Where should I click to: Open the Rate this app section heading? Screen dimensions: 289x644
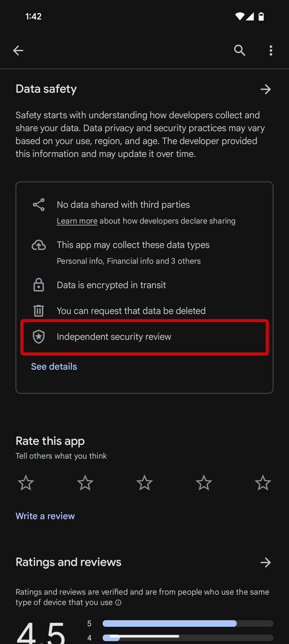coord(50,441)
